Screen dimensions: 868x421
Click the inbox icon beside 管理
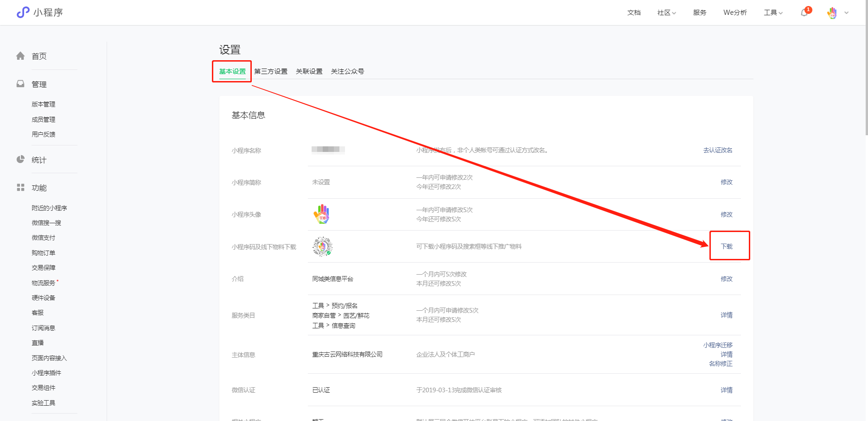[x=20, y=84]
